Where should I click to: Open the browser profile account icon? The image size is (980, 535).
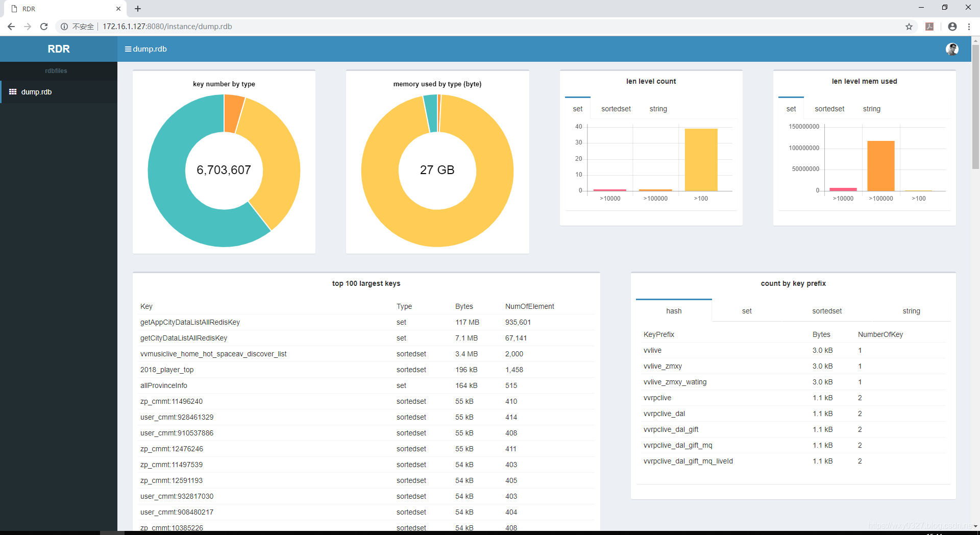(952, 27)
